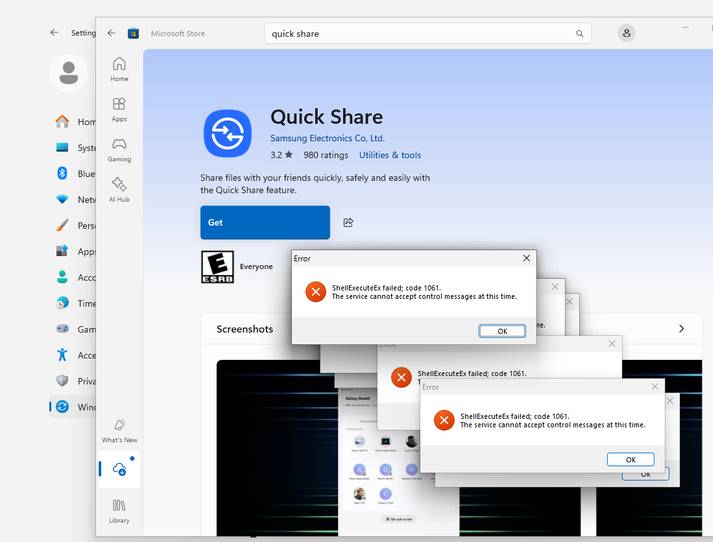Viewport: 713px width, 542px height.
Task: Click the Screenshots section heading
Action: 245,329
